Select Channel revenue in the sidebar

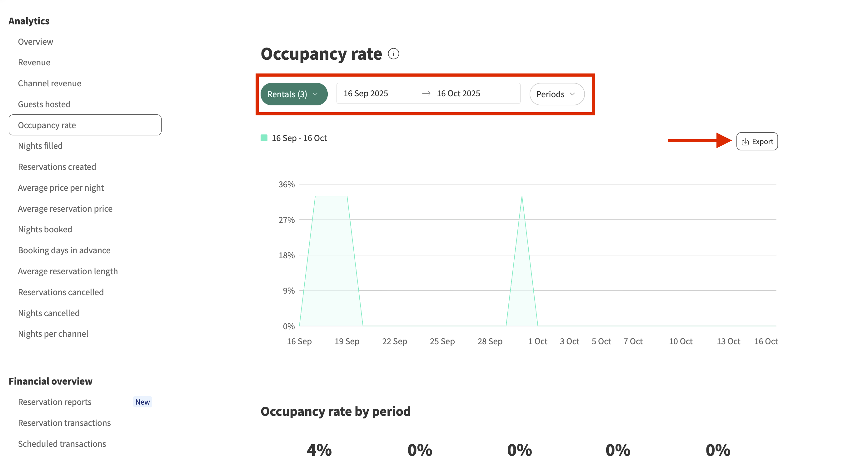[50, 83]
